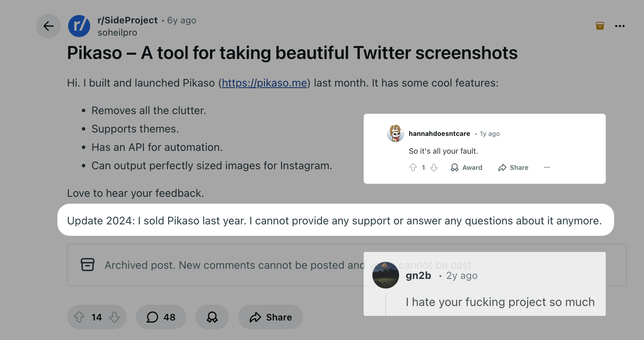Downvote hannahdoesntcare's comment
644x340 pixels.
434,167
